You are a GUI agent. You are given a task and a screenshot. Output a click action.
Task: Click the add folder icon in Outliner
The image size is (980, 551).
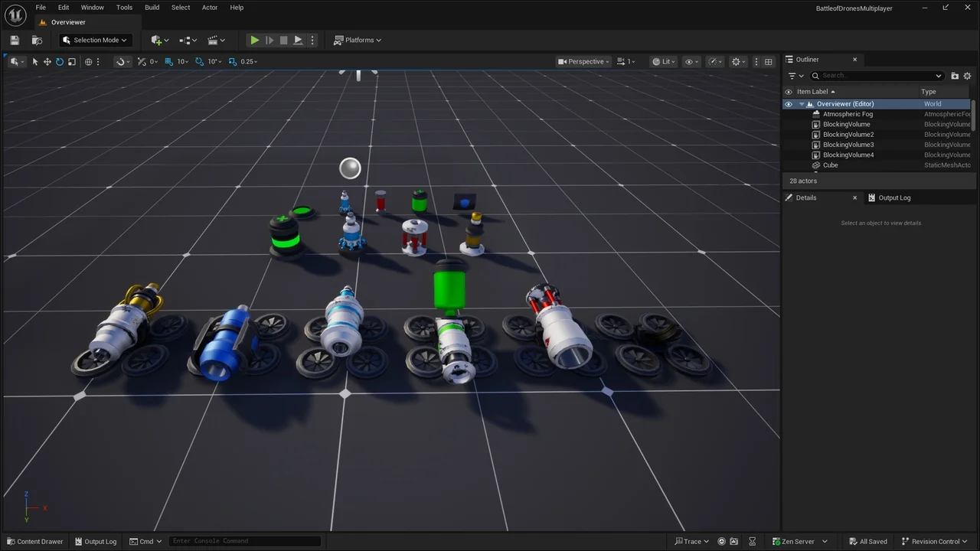click(x=955, y=76)
